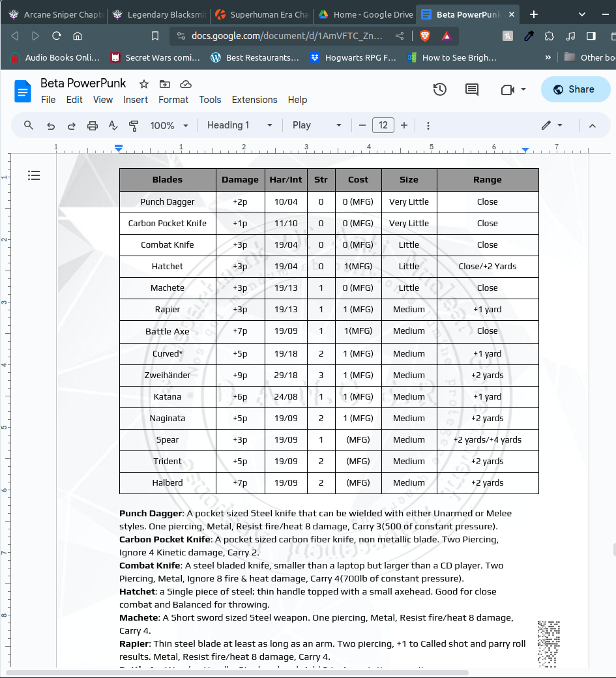Open the editing mode pencil dropdown
The height and width of the screenshot is (678, 616).
pos(551,125)
